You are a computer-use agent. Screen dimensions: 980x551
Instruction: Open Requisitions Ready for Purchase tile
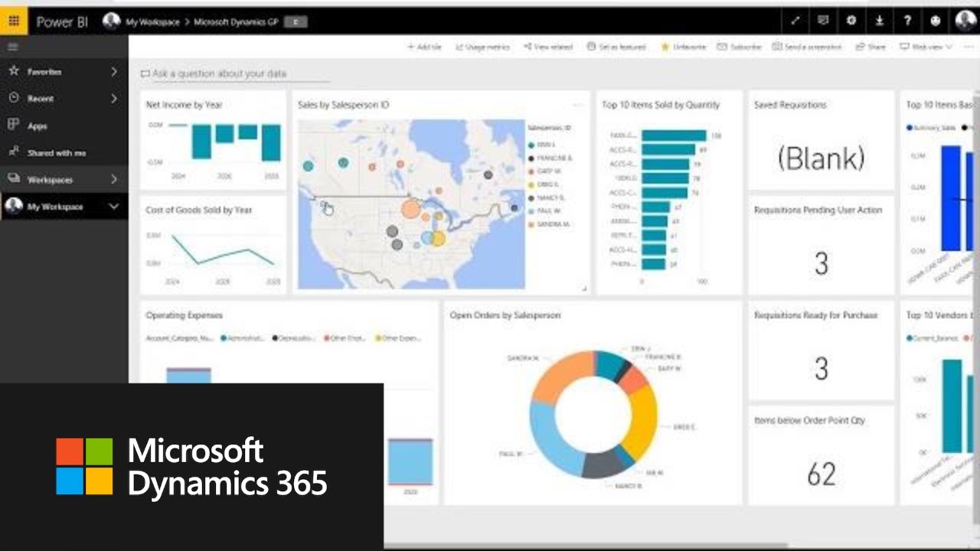[821, 350]
